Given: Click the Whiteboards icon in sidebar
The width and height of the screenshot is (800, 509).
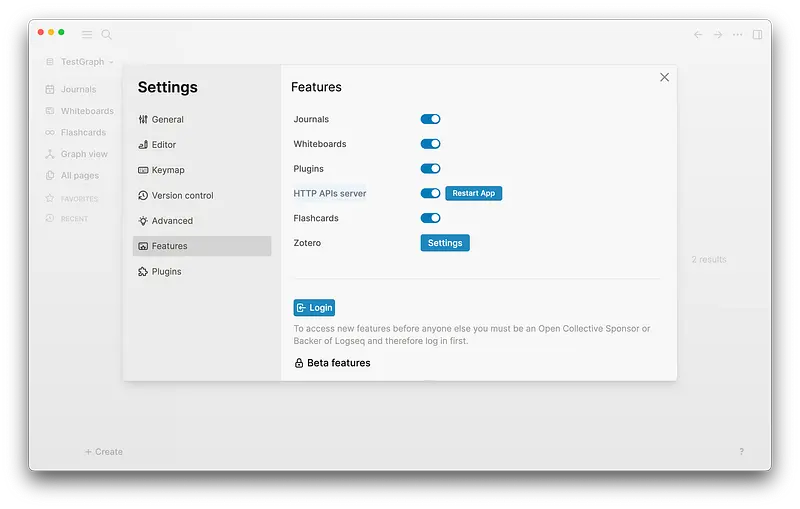Looking at the screenshot, I should 49,111.
